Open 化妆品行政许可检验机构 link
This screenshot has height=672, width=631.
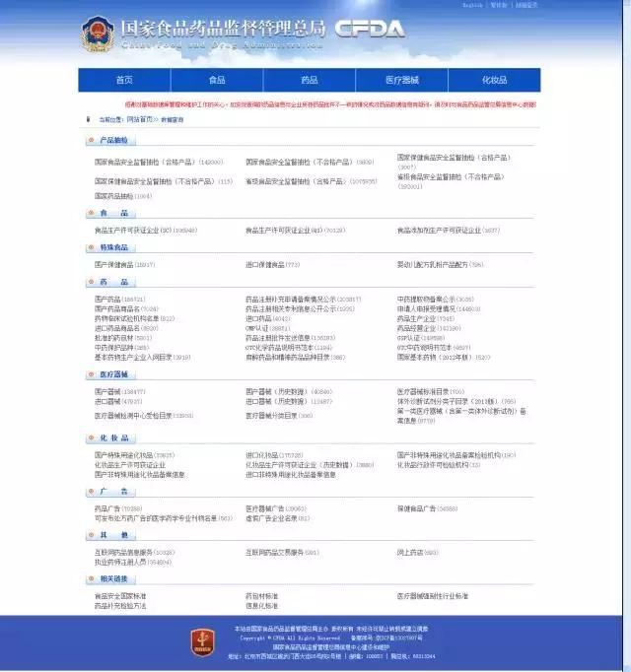[x=439, y=465]
